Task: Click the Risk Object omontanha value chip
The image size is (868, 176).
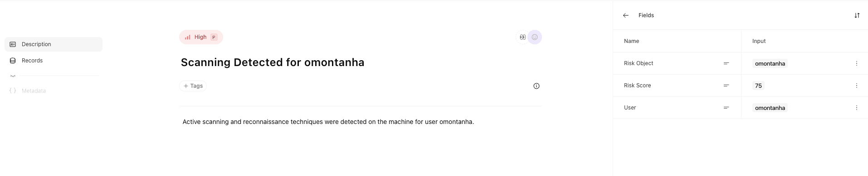Action: click(770, 63)
